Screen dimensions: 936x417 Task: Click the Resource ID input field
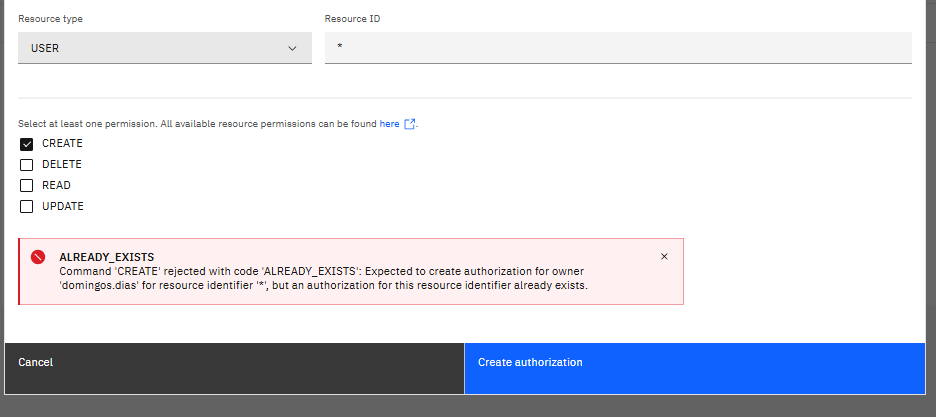618,48
